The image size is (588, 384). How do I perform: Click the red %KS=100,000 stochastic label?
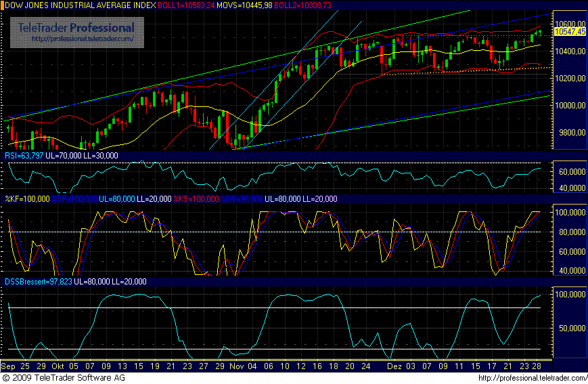pos(196,199)
